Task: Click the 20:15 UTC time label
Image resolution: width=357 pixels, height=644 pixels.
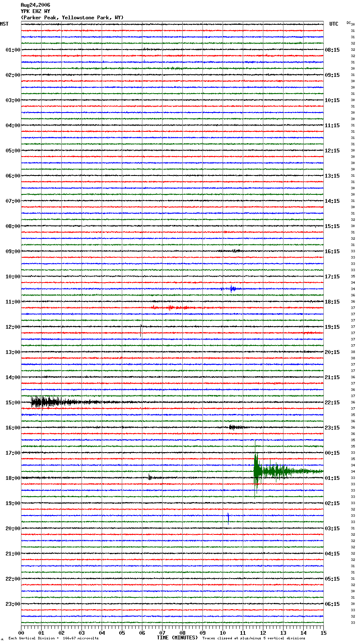Action: tap(332, 352)
